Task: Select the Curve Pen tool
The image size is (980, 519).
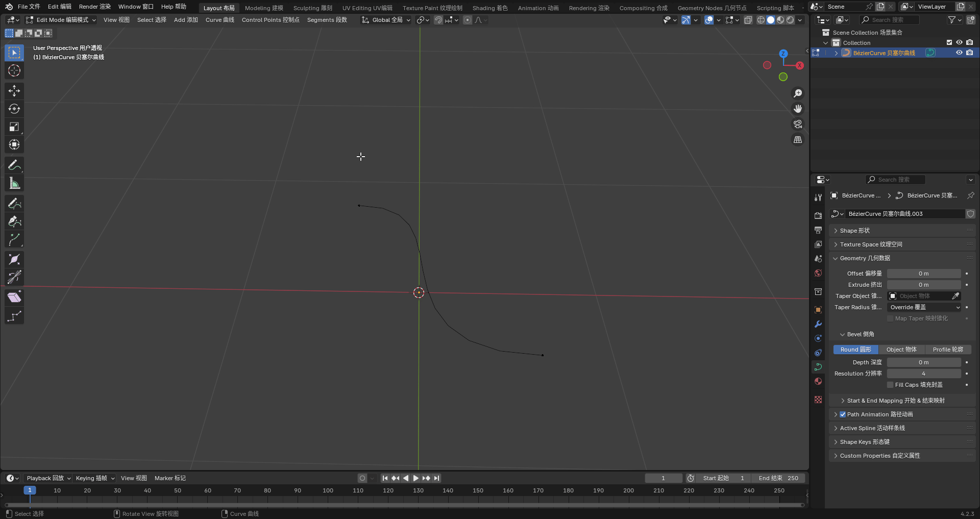Action: [x=14, y=221]
